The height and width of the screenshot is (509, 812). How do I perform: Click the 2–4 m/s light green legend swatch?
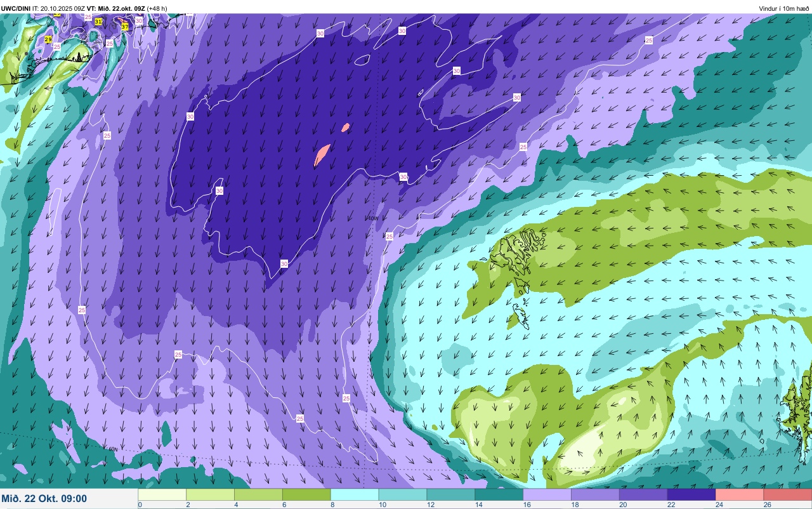[x=210, y=494]
